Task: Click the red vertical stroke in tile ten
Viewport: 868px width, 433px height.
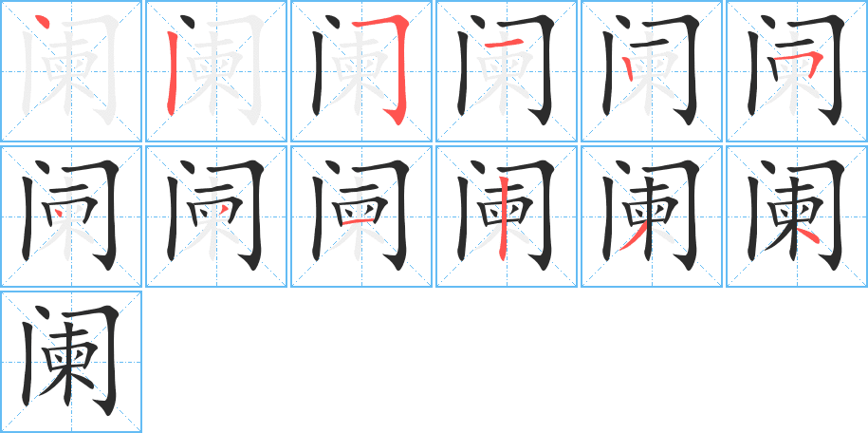Action: (x=502, y=217)
